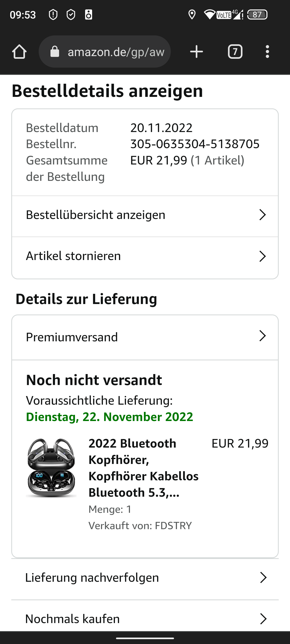Image resolution: width=290 pixels, height=644 pixels.
Task: Tap the order number 305-0635304-5138705
Action: tap(195, 144)
